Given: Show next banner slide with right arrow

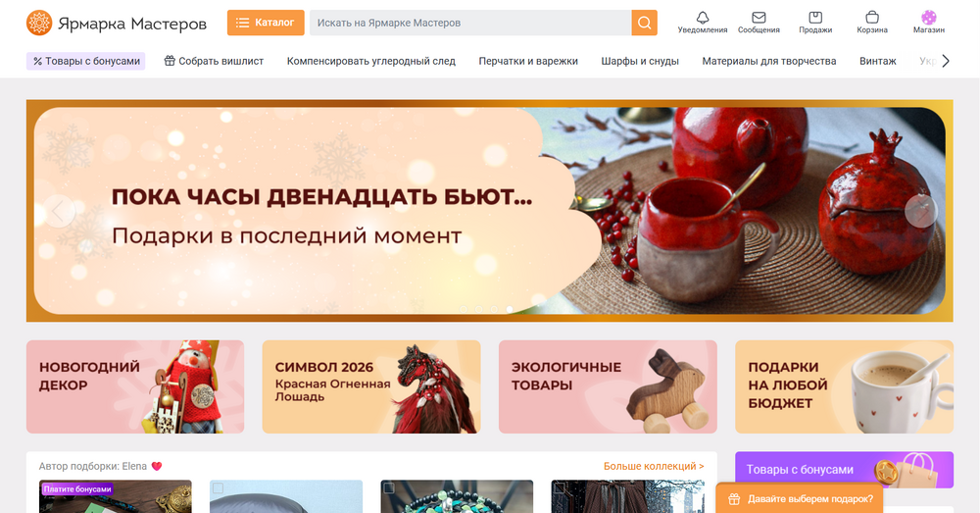Looking at the screenshot, I should [921, 212].
